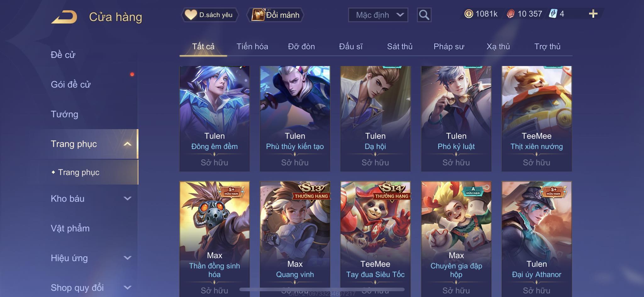Switch to the Sát thủ tab
This screenshot has width=644, height=297.
(x=400, y=46)
